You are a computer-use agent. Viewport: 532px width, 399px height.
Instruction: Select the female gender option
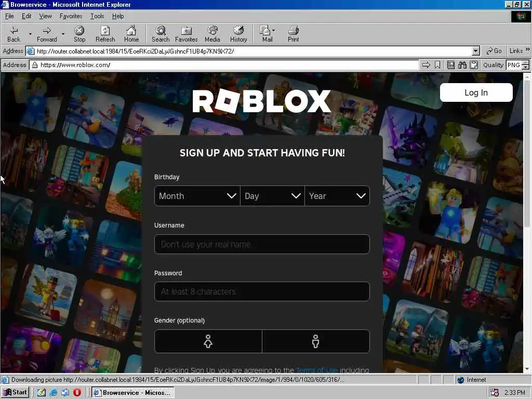click(x=208, y=341)
